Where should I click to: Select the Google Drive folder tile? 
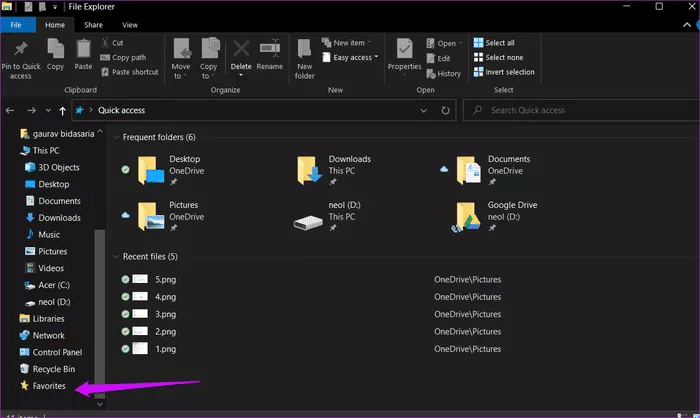tap(494, 216)
